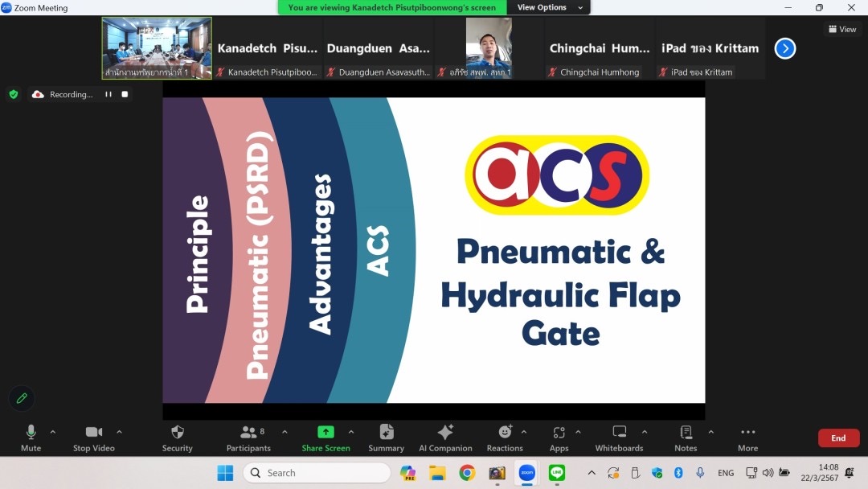Select iPad ของ Krittam participant tile
Screen dimensions: 868x489
tap(710, 48)
